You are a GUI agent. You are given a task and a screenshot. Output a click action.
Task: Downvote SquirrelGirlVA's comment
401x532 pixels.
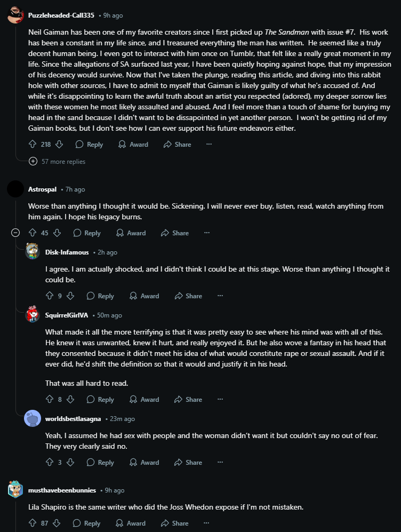coord(70,399)
